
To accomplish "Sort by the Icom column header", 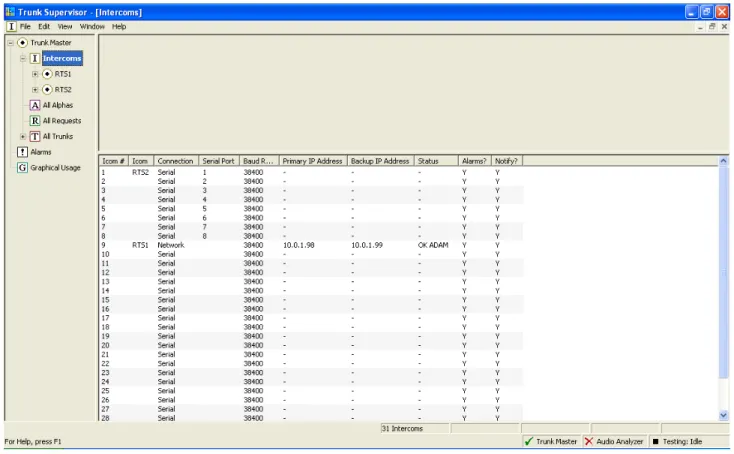I will coord(140,161).
